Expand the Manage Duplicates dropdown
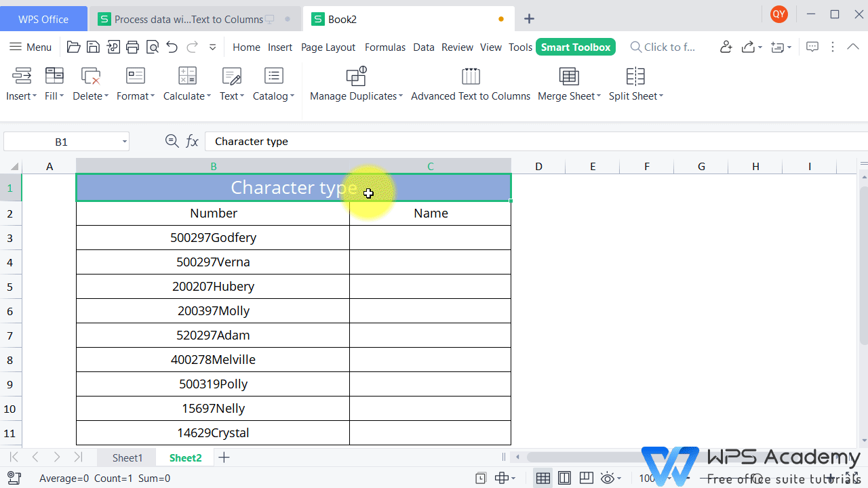The width and height of the screenshot is (868, 488). point(357,96)
